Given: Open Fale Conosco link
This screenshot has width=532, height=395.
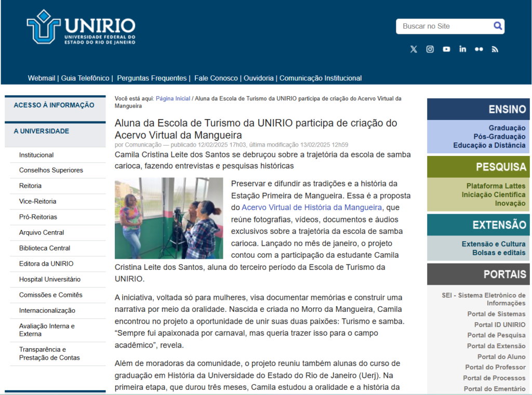Looking at the screenshot, I should [216, 78].
